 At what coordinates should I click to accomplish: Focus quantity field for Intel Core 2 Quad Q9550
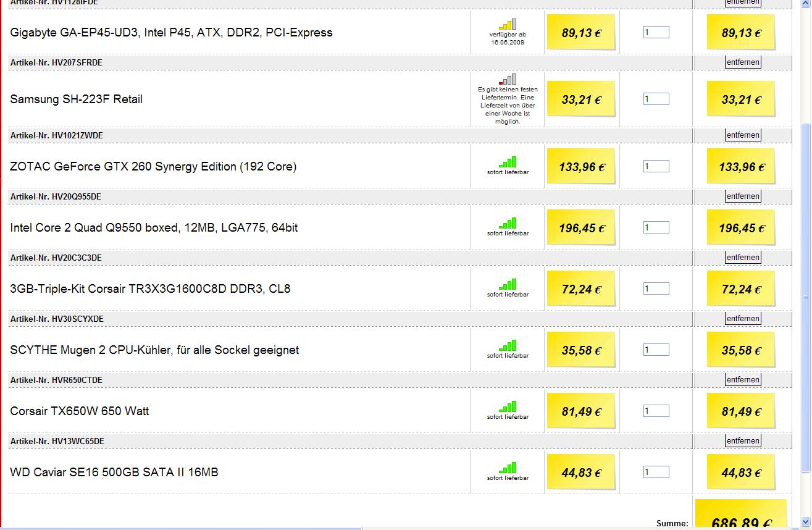(x=656, y=227)
